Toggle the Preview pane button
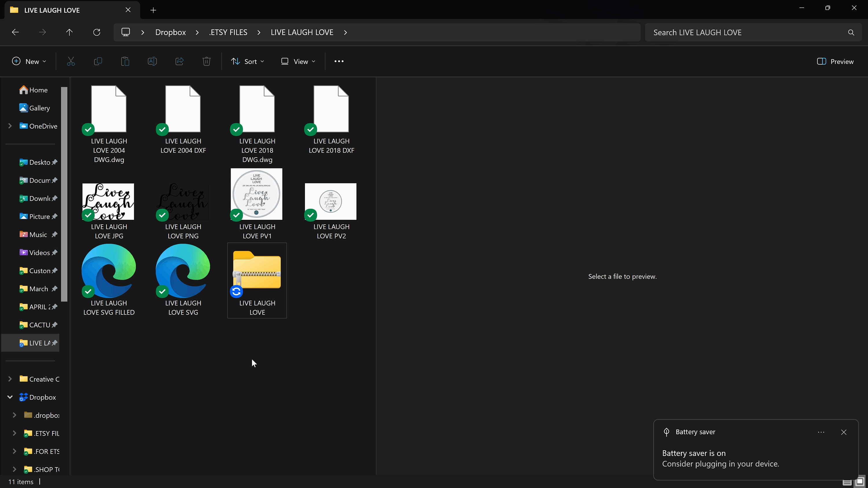This screenshot has height=488, width=868. (x=835, y=61)
